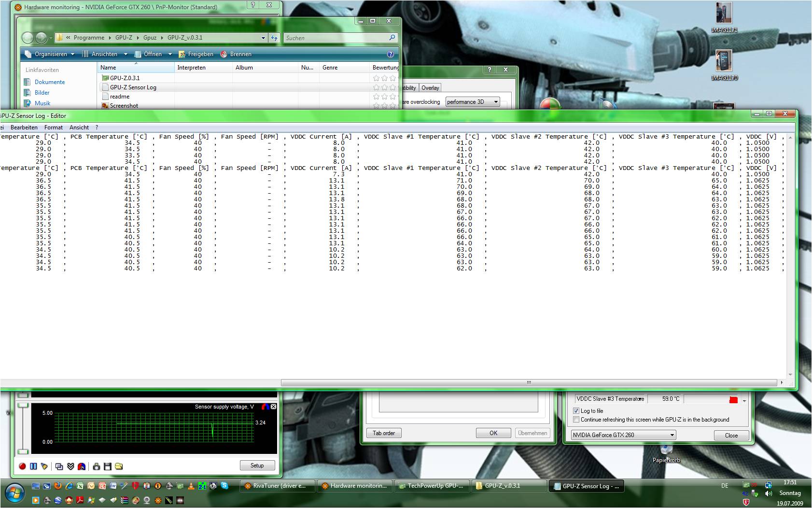Image resolution: width=812 pixels, height=508 pixels.
Task: Click the volume speaker icon in system tray
Action: [769, 493]
